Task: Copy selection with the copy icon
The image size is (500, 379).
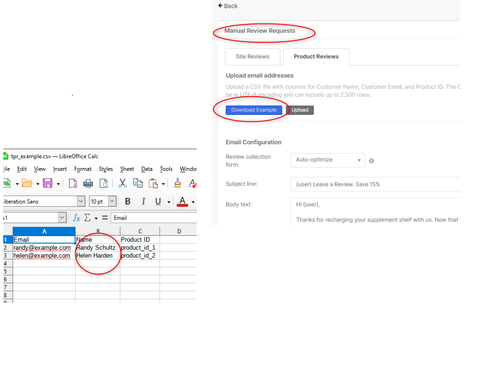Action: [x=138, y=183]
